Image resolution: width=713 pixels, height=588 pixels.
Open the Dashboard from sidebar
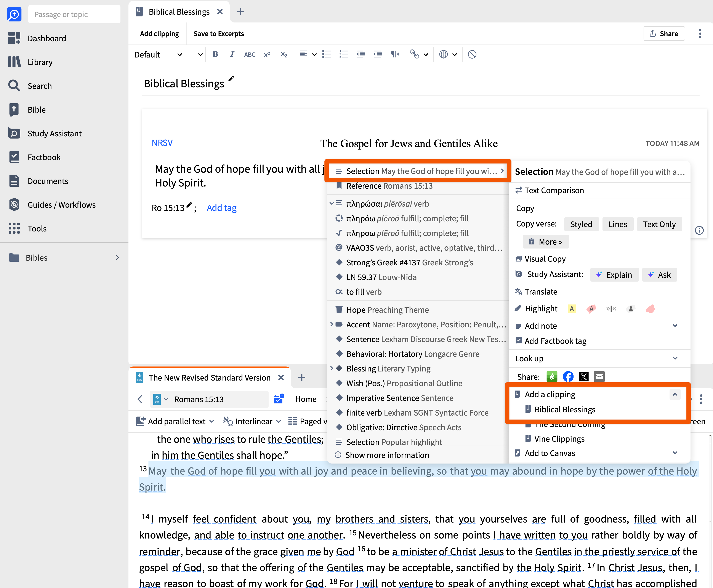click(x=37, y=38)
